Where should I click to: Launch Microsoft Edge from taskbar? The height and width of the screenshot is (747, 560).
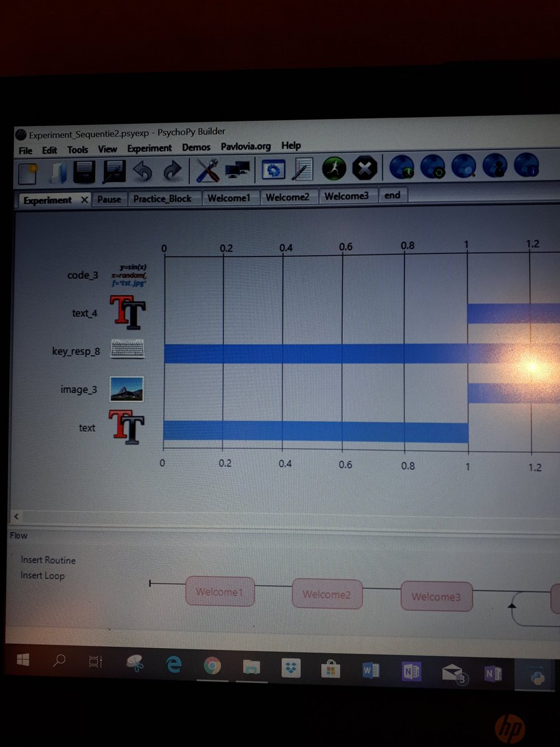tap(173, 665)
